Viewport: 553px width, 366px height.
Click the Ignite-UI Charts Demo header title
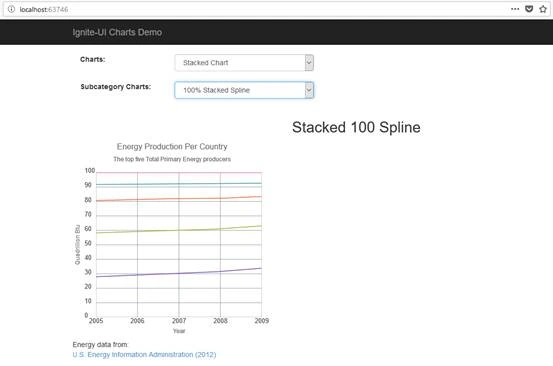117,32
